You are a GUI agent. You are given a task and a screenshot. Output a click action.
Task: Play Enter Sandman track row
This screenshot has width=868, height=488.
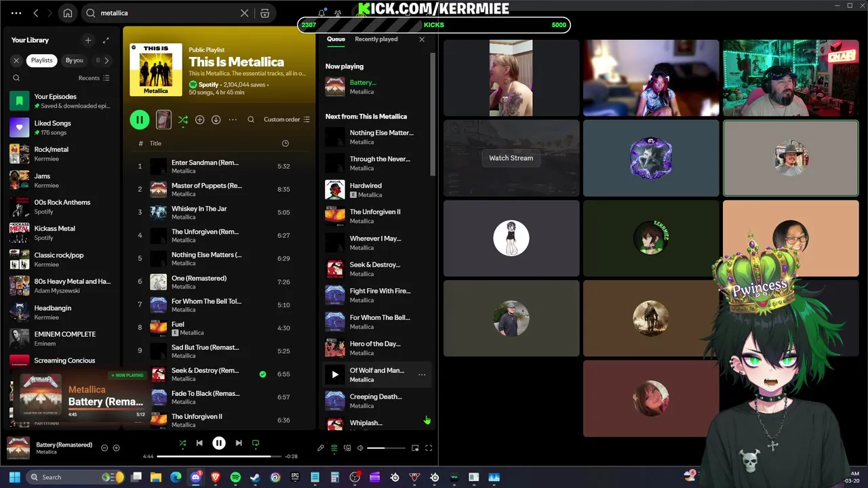220,166
